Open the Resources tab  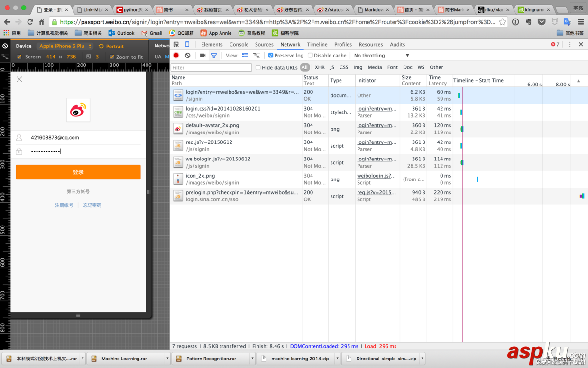tap(371, 44)
